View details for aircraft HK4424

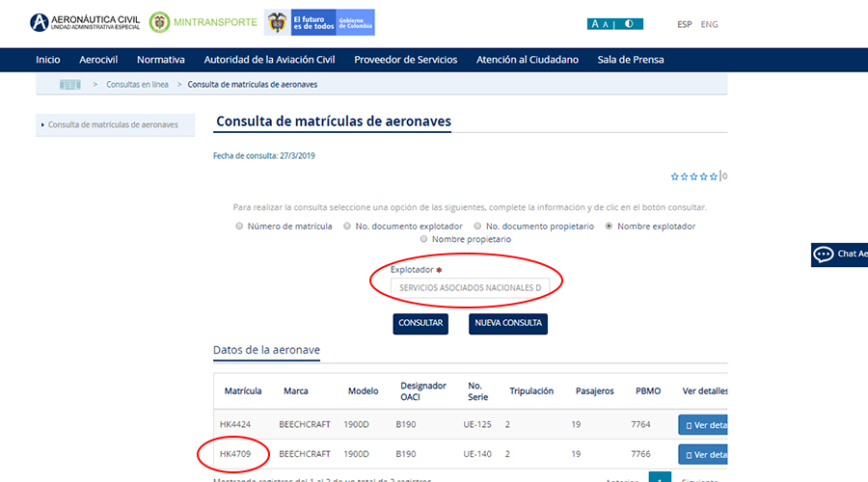pos(703,425)
